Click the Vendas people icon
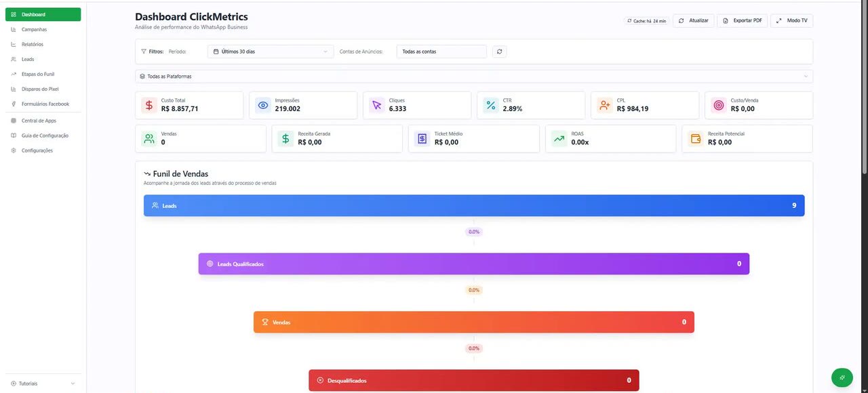 tap(149, 139)
